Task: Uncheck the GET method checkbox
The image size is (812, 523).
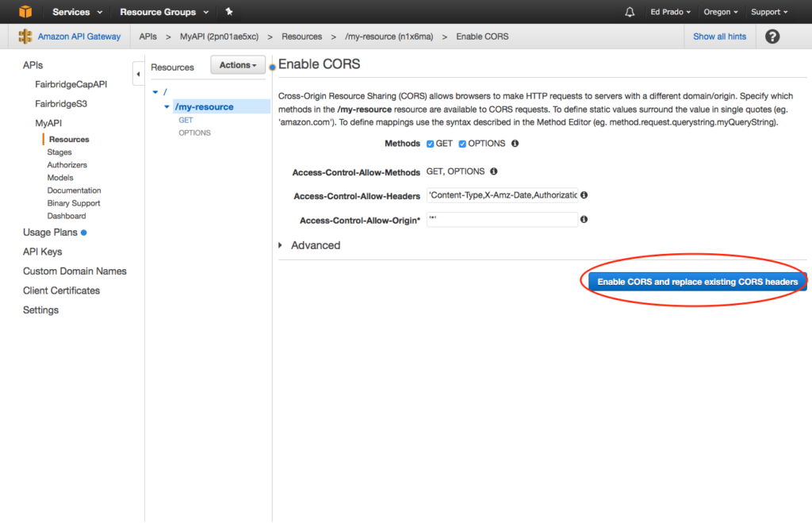Action: pos(432,144)
